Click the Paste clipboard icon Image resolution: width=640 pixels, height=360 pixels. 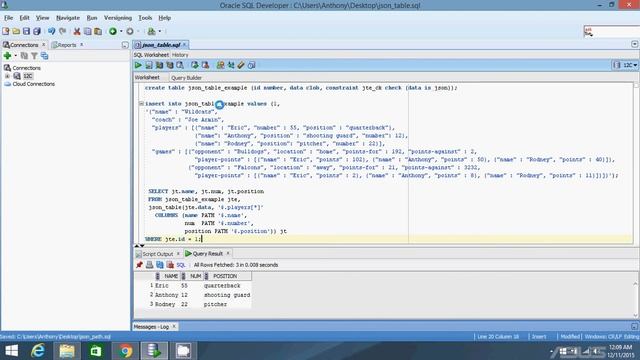click(98, 31)
